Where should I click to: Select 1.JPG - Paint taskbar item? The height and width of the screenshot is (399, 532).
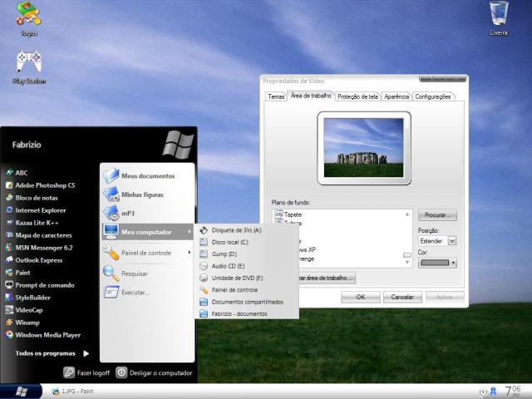point(72,392)
